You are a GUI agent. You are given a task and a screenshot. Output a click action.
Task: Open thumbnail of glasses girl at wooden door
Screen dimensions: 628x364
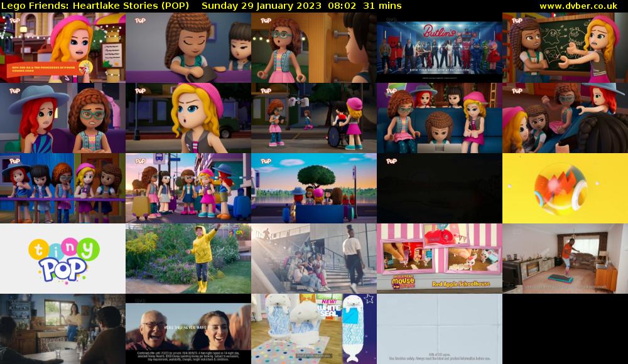[314, 48]
